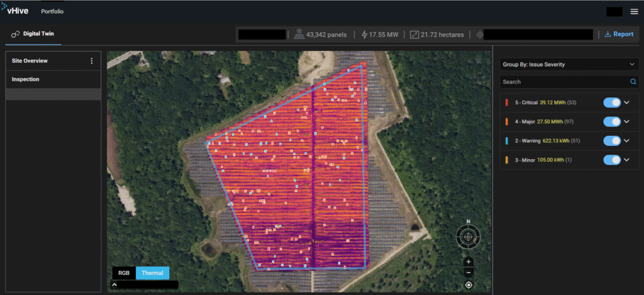The width and height of the screenshot is (644, 295).
Task: Click the north compass control
Action: point(468,237)
